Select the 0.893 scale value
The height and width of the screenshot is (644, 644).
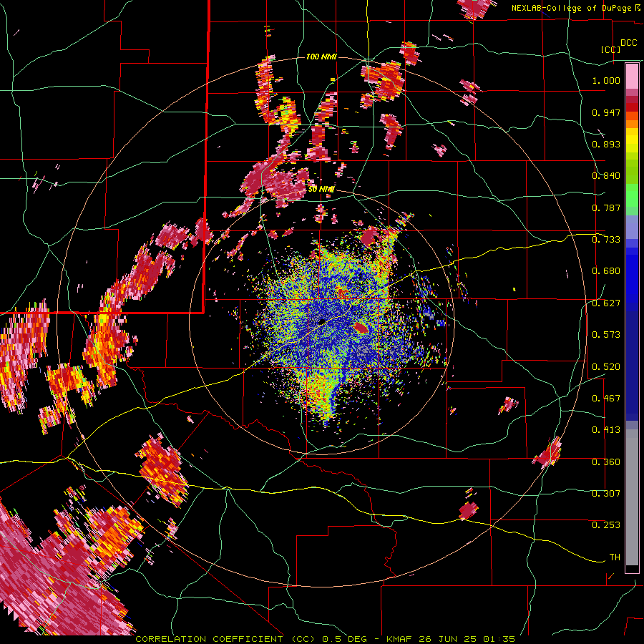point(606,144)
